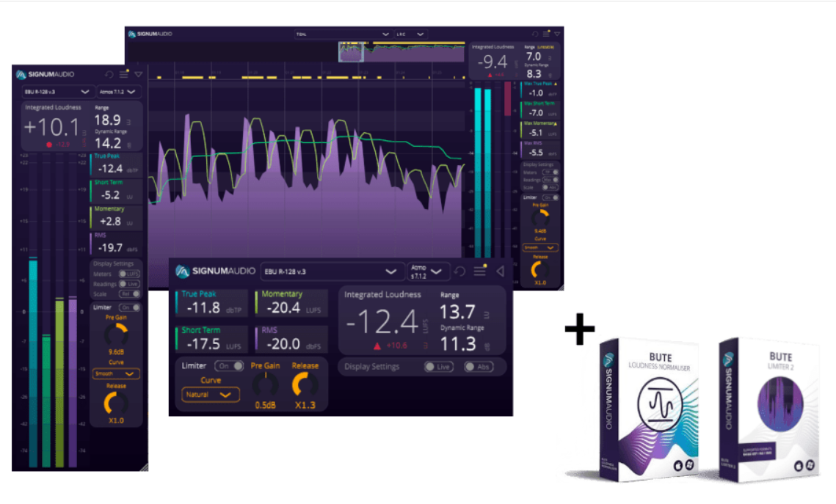Click the red triangle beside +10.6 in compact plugin

click(377, 346)
